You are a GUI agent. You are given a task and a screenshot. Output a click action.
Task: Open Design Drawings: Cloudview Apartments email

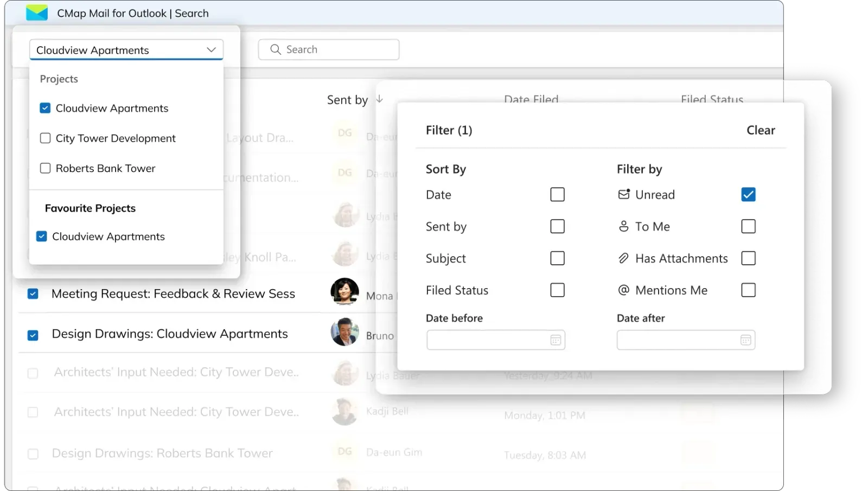[x=170, y=334]
